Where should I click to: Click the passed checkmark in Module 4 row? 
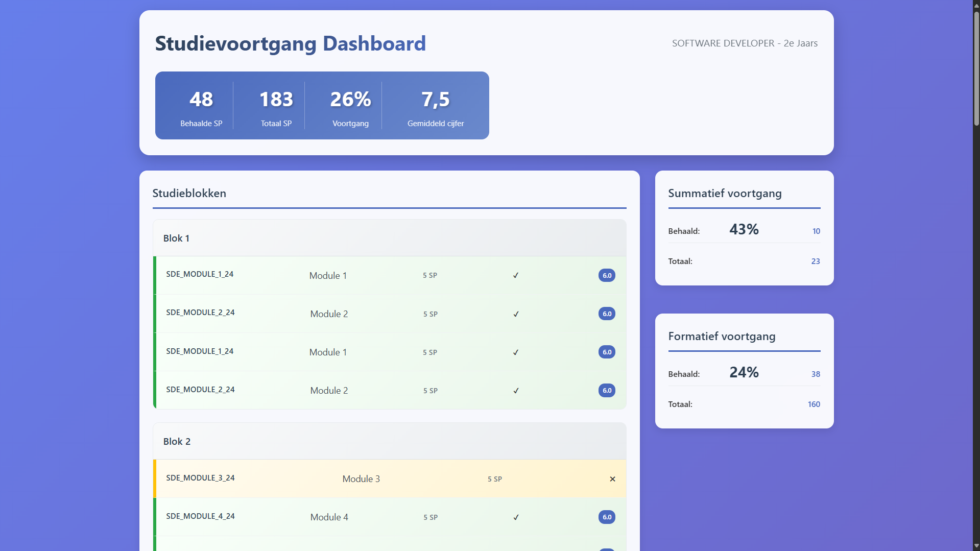[516, 517]
